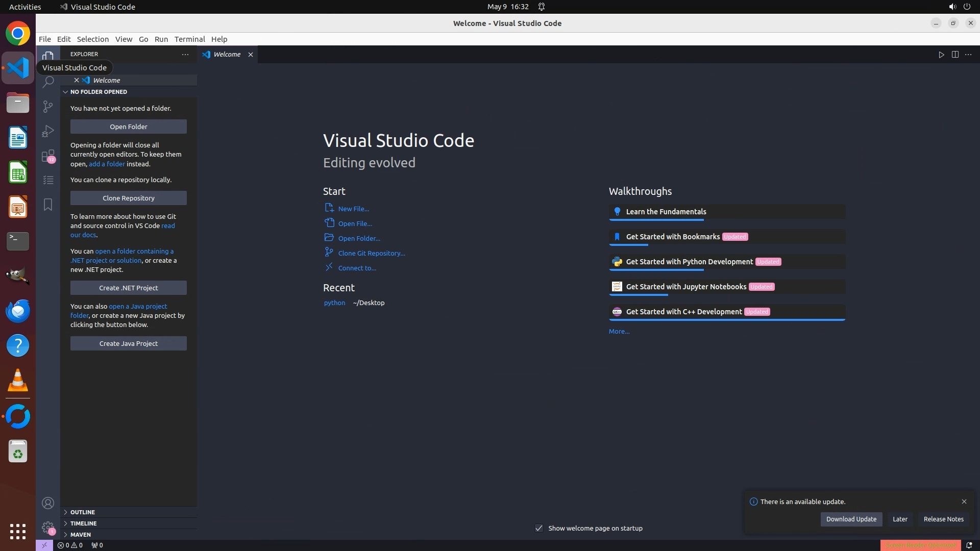Open the Selection menu
The height and width of the screenshot is (551, 980).
pyautogui.click(x=92, y=39)
